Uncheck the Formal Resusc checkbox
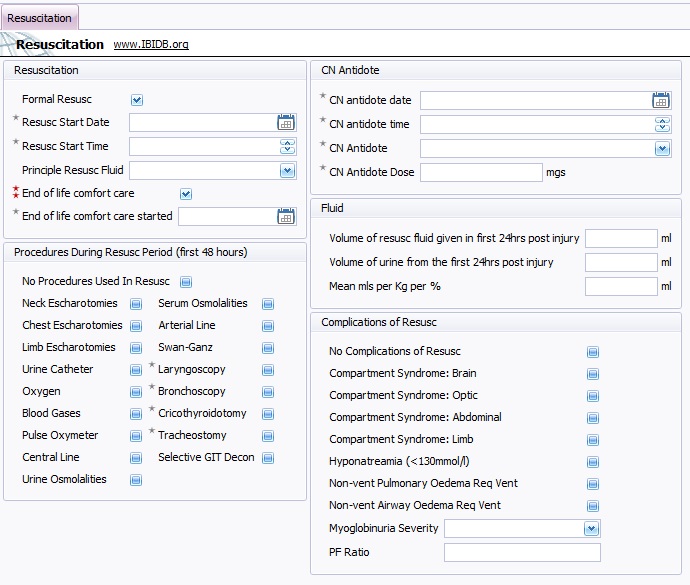 137,100
